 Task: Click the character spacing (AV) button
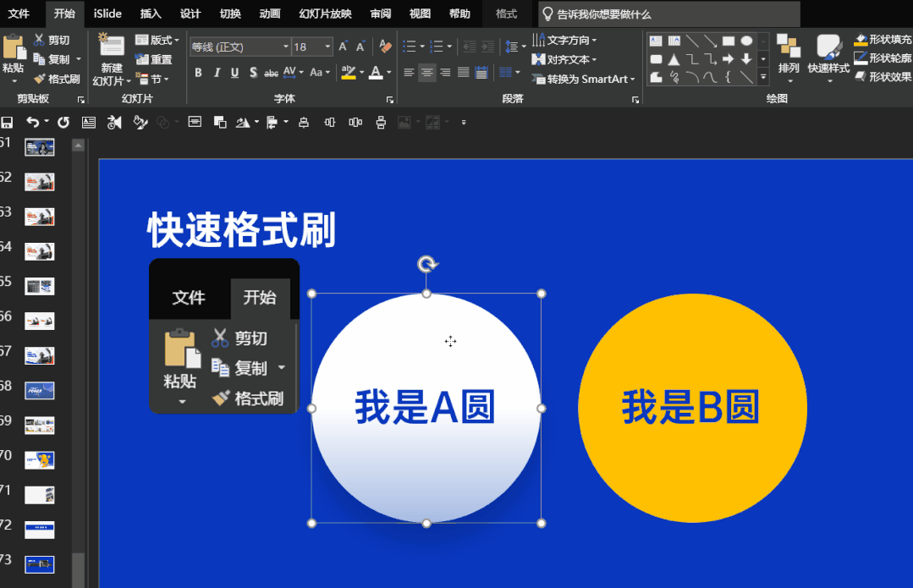(289, 73)
